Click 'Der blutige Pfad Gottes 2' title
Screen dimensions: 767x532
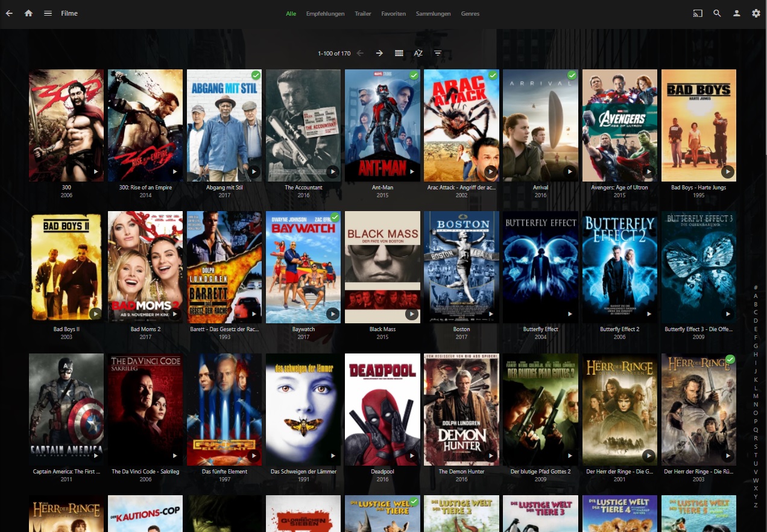pos(540,472)
